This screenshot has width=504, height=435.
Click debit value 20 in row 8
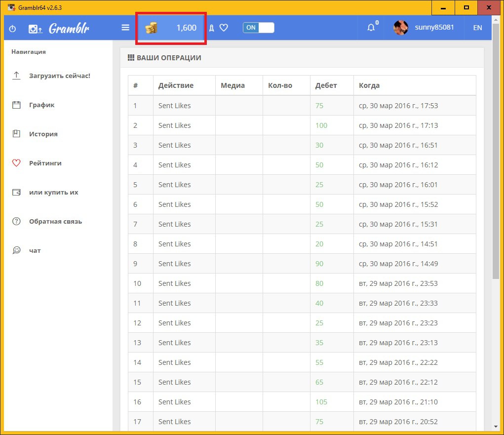click(x=319, y=244)
